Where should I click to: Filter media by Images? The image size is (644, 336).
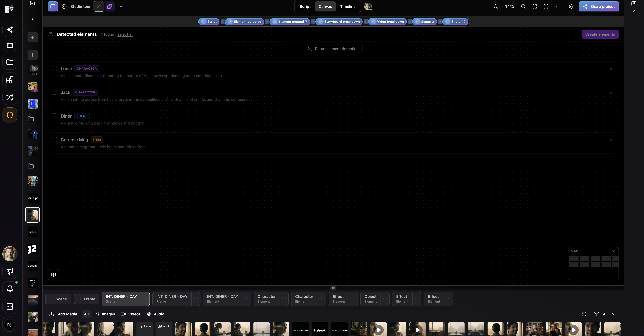click(x=105, y=314)
